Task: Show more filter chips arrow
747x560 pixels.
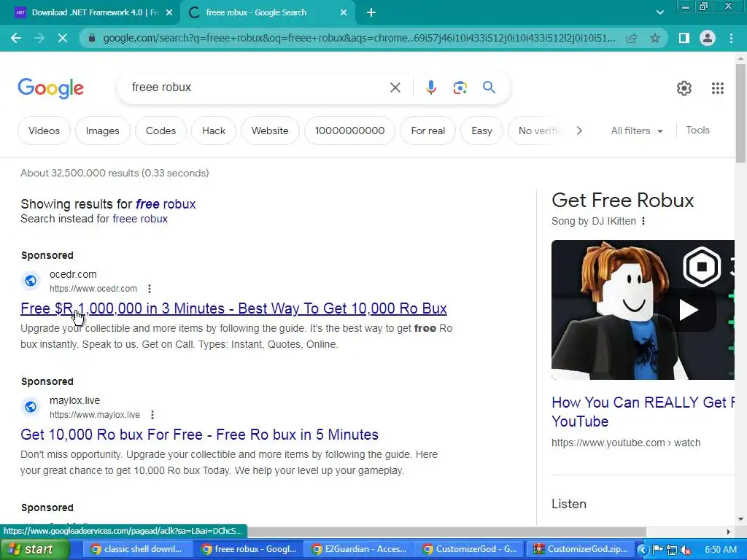Action: (x=579, y=131)
